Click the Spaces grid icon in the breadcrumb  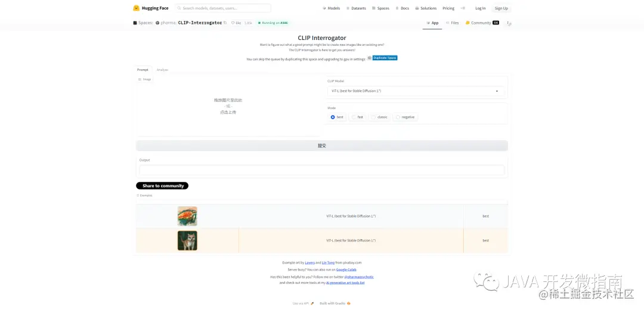[x=135, y=23]
